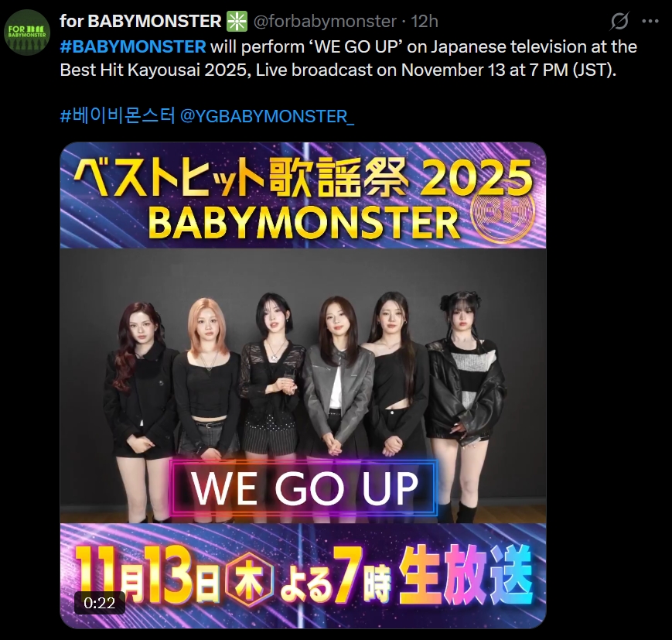672x640 pixels.
Task: Open the Korean #베이비몬스터 hashtag
Action: coord(118,116)
